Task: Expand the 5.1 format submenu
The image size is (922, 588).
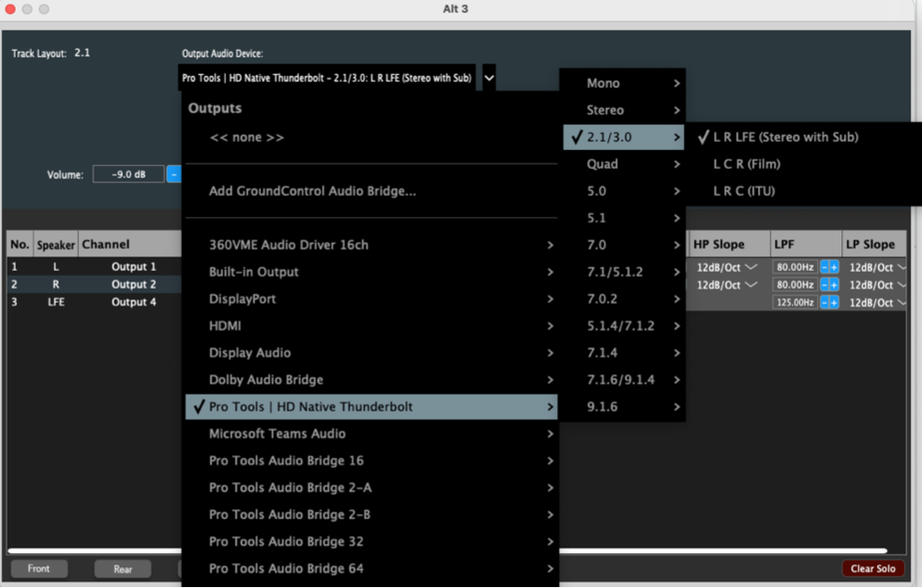Action: (624, 219)
